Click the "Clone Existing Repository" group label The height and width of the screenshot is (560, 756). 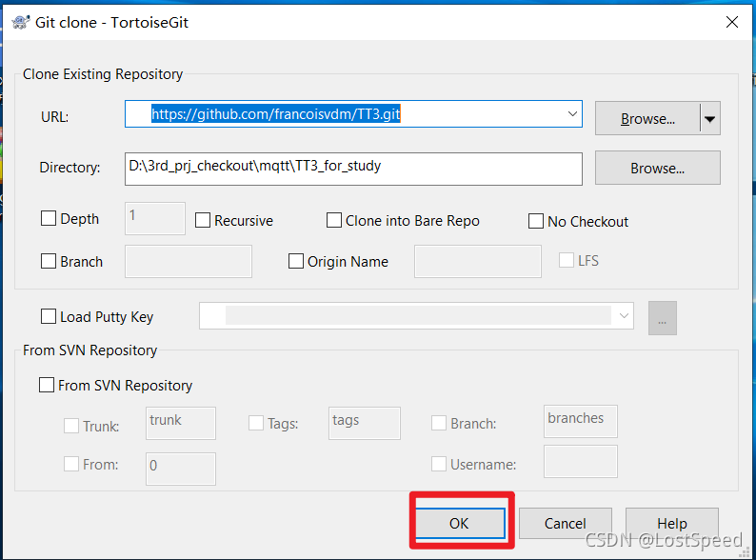coord(103,74)
